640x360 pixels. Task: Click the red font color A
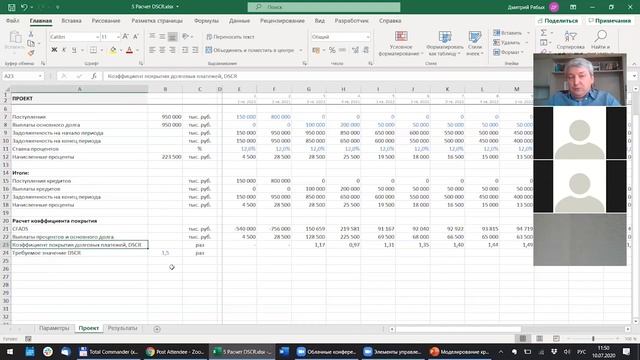[129, 50]
